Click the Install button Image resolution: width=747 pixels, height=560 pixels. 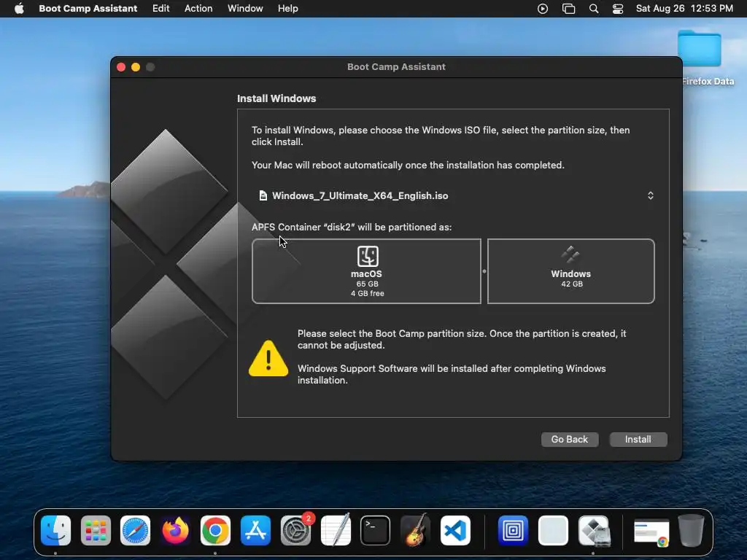pyautogui.click(x=638, y=440)
